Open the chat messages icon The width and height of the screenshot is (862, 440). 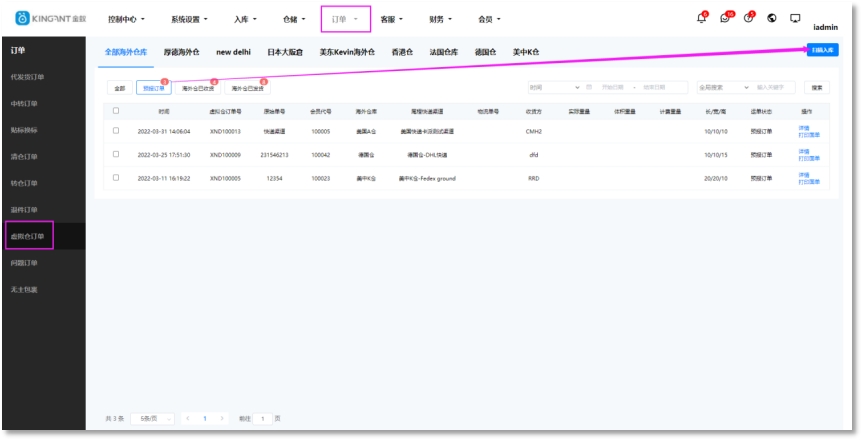click(x=725, y=19)
